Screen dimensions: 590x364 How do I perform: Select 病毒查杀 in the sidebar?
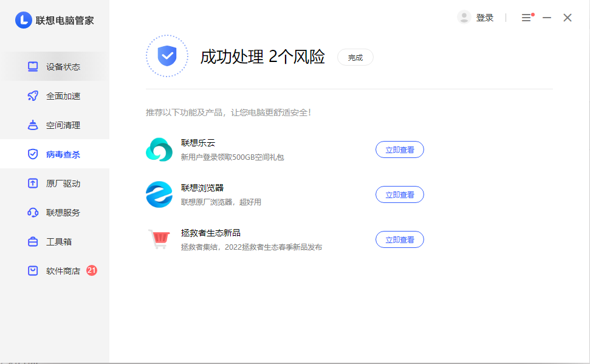coord(55,154)
